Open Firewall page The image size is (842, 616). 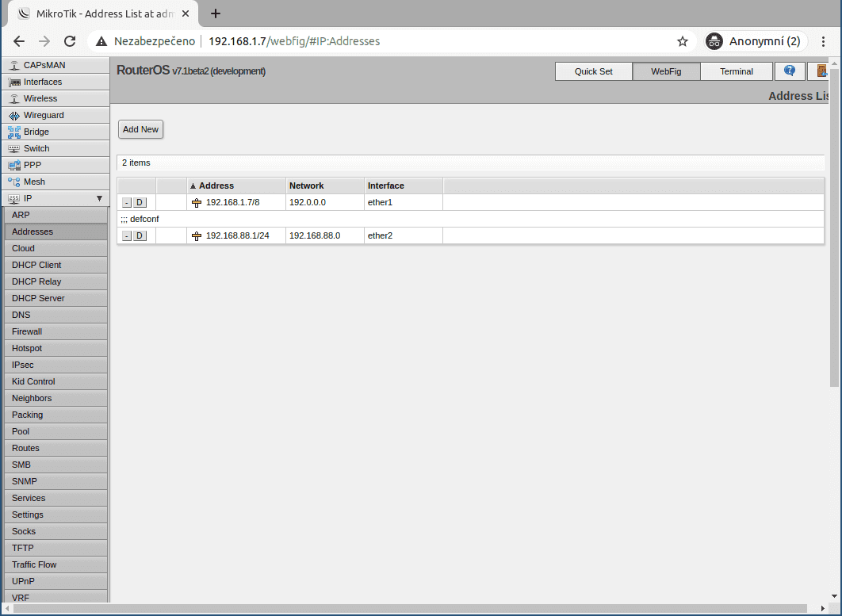coord(55,331)
